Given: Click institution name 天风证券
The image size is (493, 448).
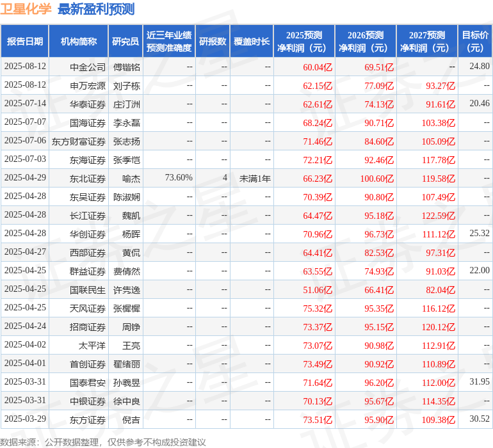Looking at the screenshot, I should tap(88, 308).
